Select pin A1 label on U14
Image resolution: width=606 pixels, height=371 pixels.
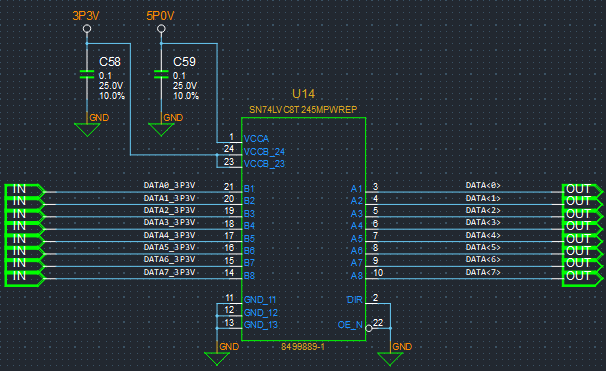(x=356, y=189)
